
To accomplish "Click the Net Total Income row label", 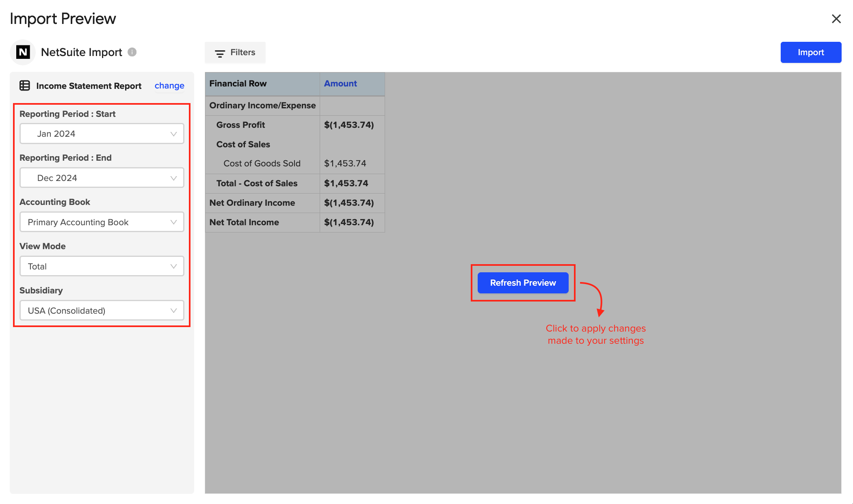I will [x=244, y=222].
